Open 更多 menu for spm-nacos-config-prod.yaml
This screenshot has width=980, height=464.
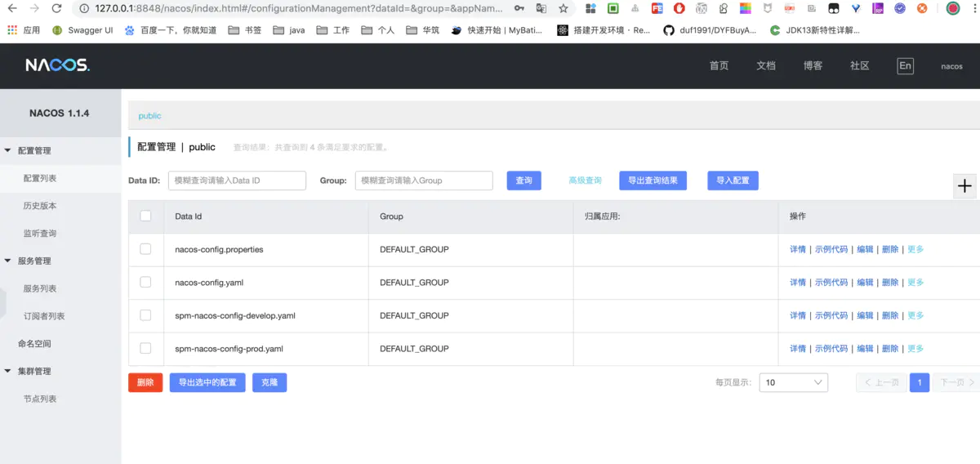tap(915, 348)
